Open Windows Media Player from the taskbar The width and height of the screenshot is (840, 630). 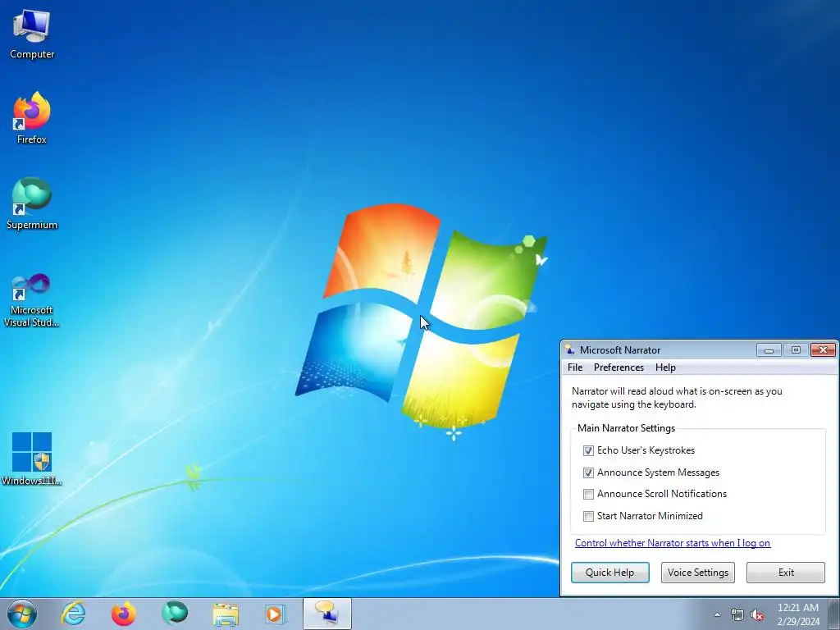pos(276,614)
